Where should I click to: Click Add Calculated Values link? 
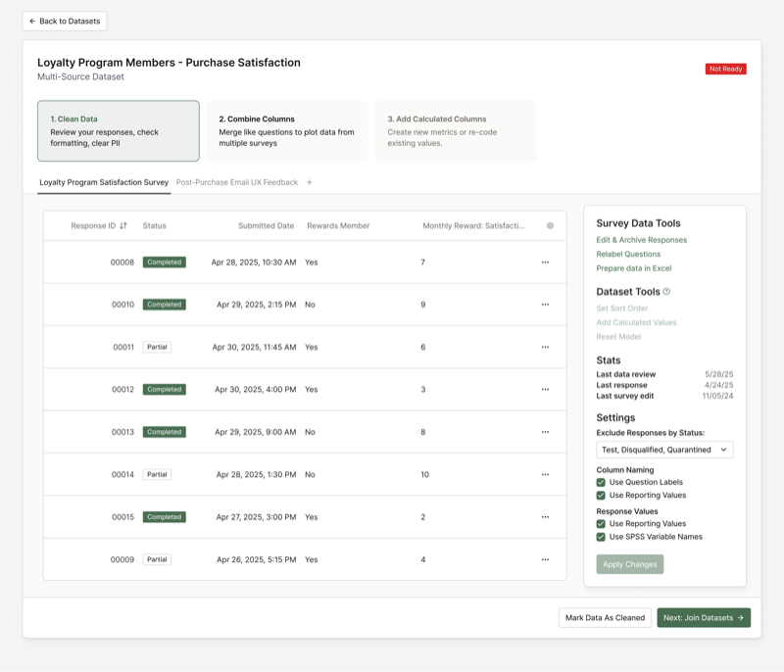click(x=636, y=322)
